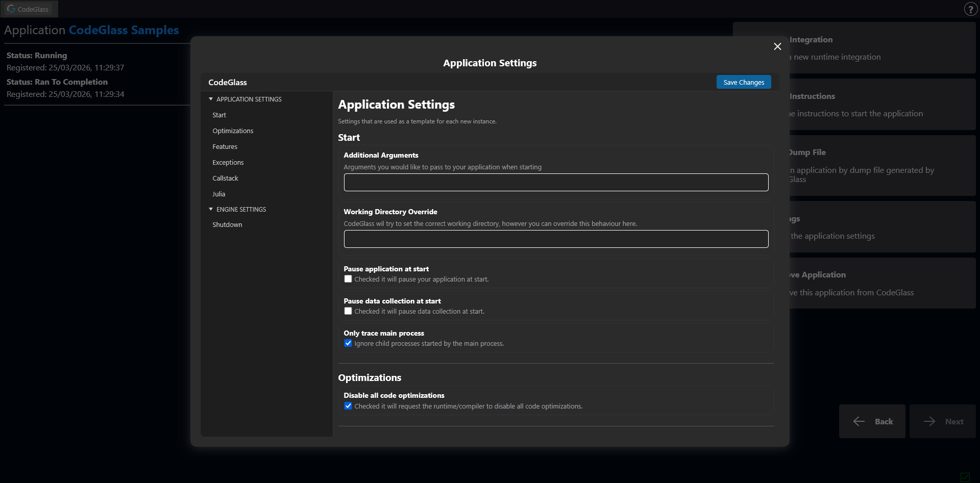Enable Pause data collection at start
The height and width of the screenshot is (483, 980).
tap(348, 311)
